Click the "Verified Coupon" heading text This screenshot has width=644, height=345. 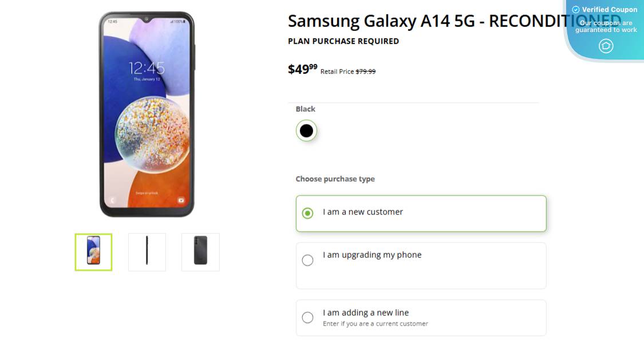[610, 10]
